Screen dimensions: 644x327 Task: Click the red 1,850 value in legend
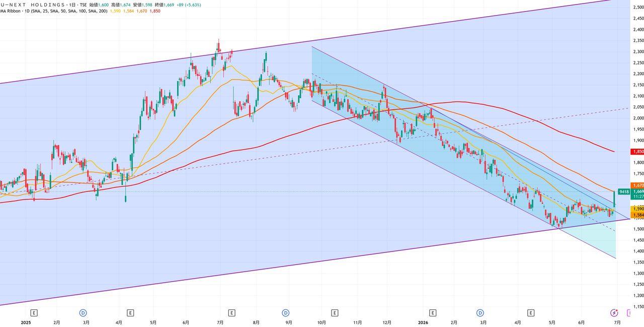155,11
